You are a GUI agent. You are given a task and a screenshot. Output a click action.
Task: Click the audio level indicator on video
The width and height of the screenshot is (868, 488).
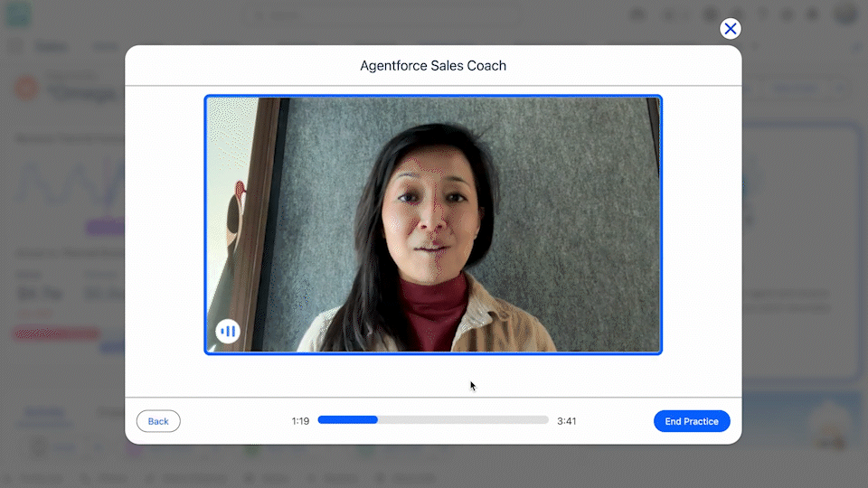point(228,331)
